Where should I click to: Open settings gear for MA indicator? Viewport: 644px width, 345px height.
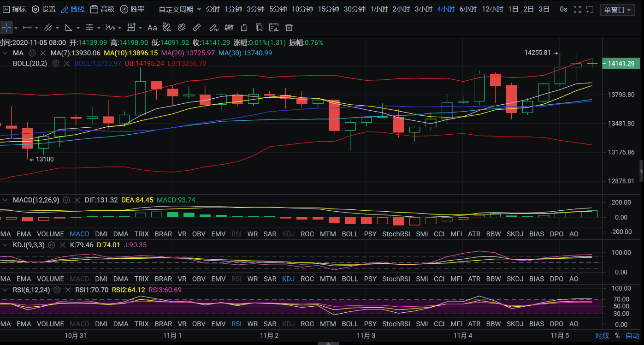coord(32,53)
